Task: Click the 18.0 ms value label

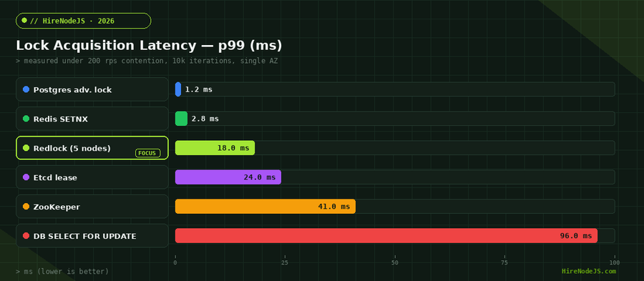Action: click(233, 148)
